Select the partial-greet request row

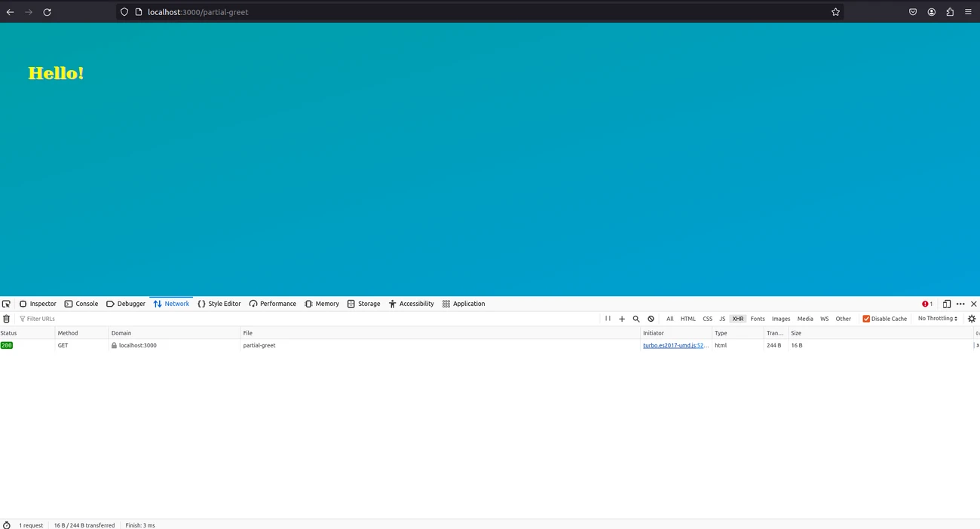490,345
